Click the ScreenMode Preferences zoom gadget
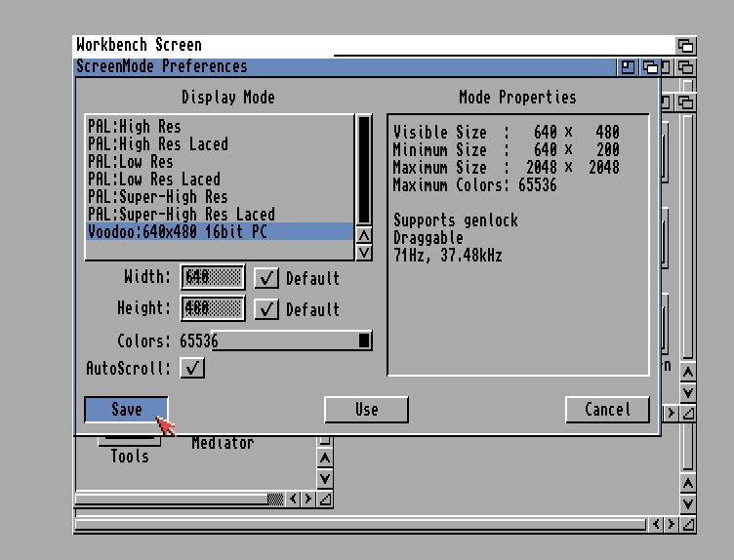Viewport: 734px width, 560px height. click(x=628, y=67)
